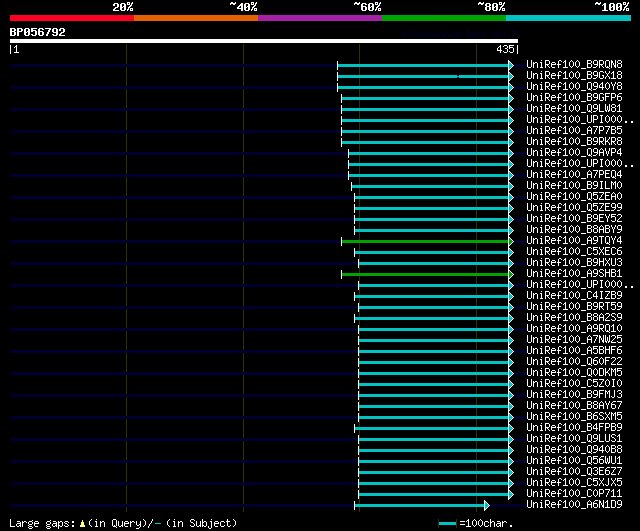Select the UniRef100_B9HXU3 label

point(574,262)
